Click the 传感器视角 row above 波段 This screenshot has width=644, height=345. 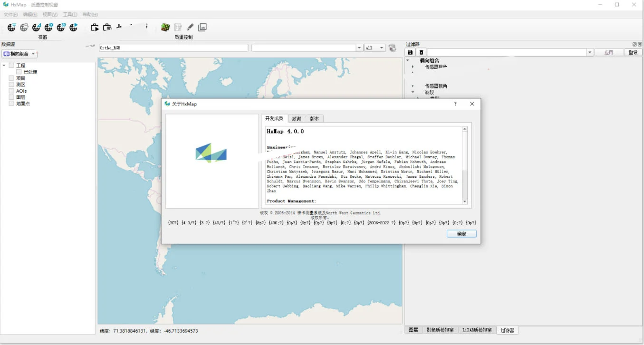click(x=436, y=86)
